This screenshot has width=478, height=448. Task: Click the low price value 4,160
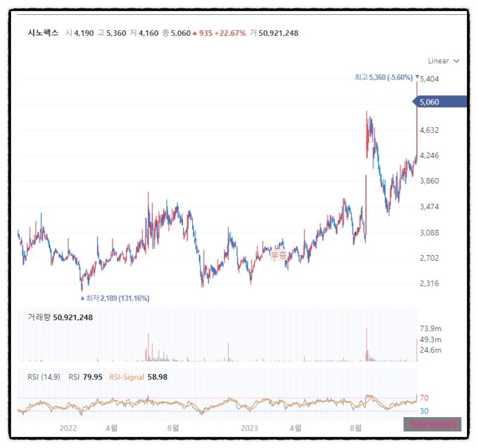pyautogui.click(x=148, y=33)
